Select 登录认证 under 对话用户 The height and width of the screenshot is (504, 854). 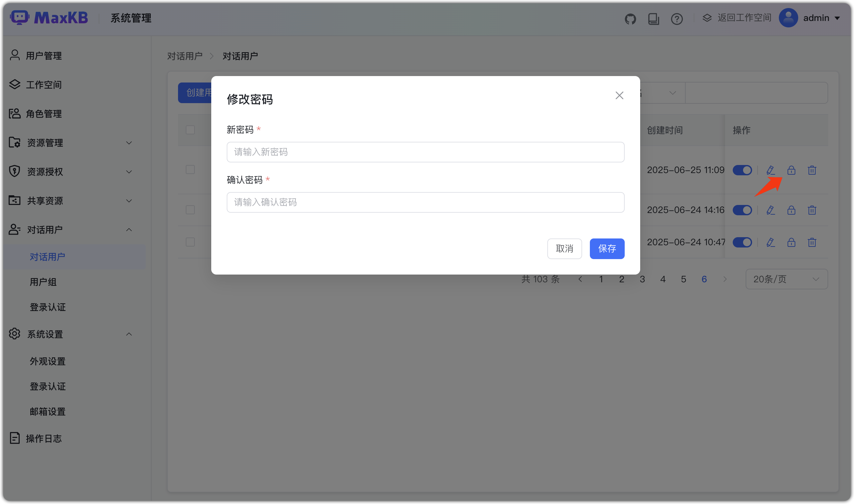[48, 307]
